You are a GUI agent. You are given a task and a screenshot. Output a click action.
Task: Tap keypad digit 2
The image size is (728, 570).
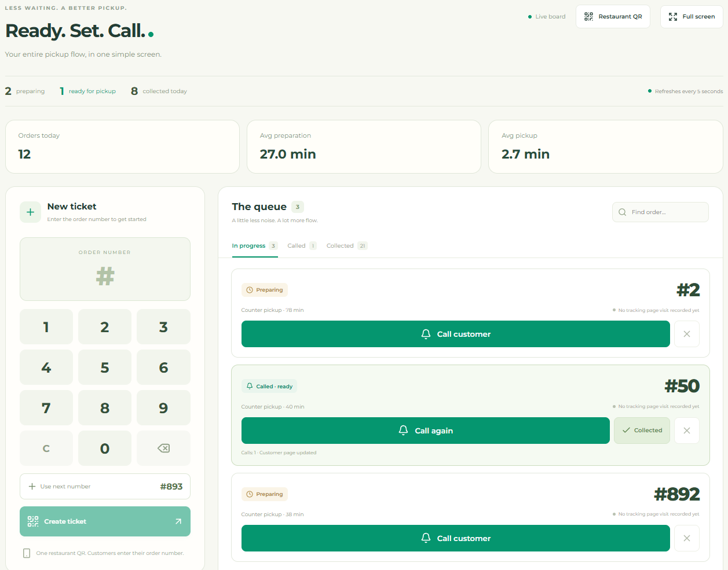(105, 327)
